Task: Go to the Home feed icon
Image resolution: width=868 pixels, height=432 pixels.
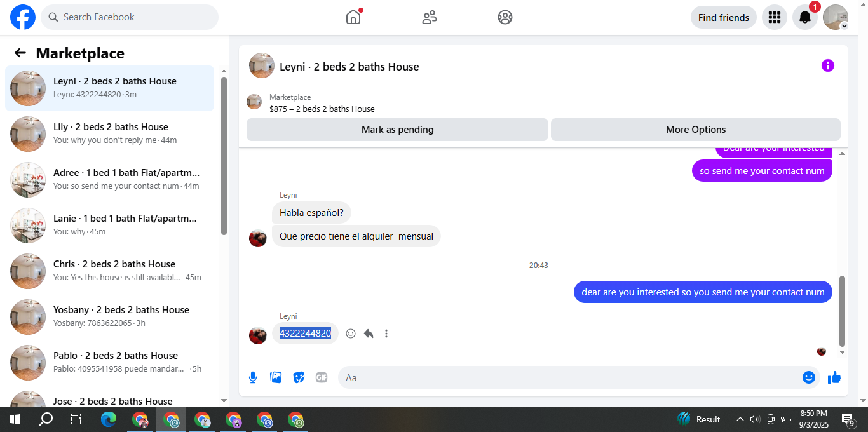Action: point(353,17)
